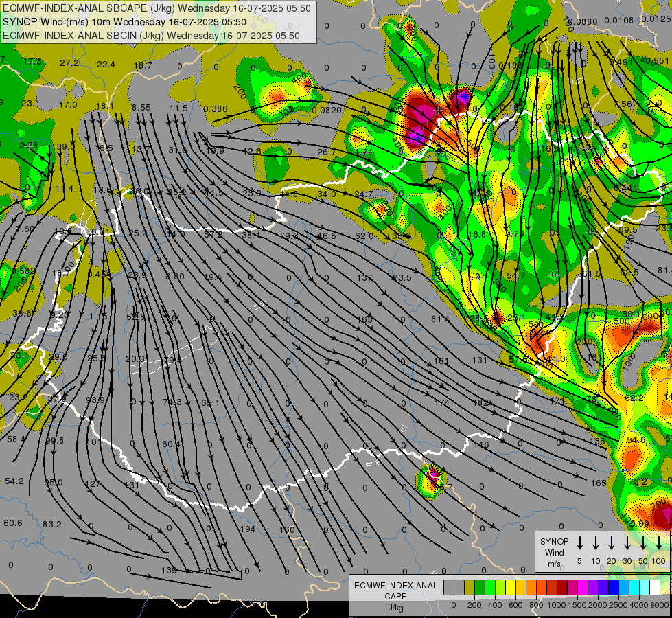Click the 44.5 value on the map

(x=213, y=192)
